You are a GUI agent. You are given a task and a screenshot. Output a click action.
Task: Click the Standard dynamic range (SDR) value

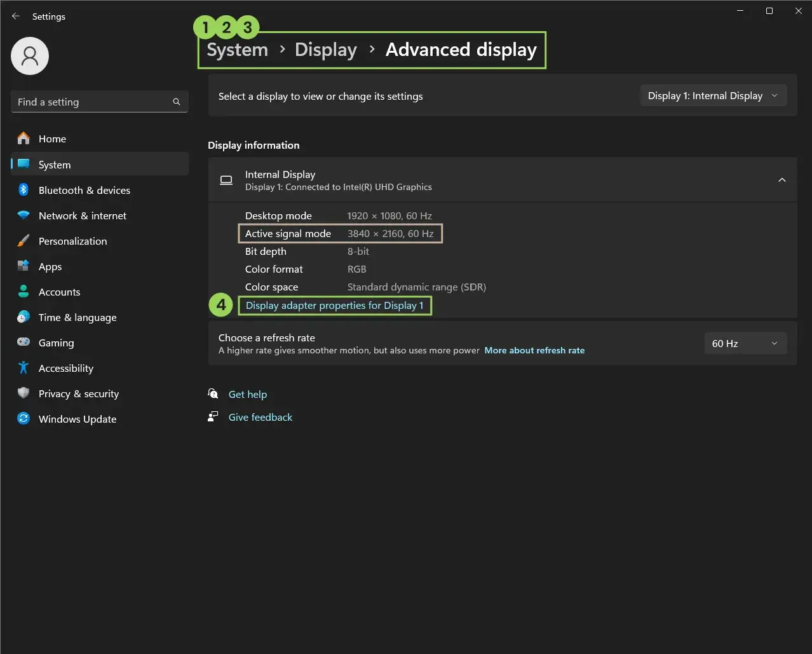click(417, 287)
